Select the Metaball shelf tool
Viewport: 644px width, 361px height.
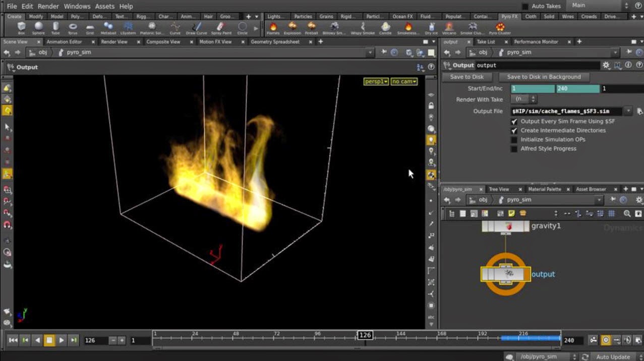108,28
